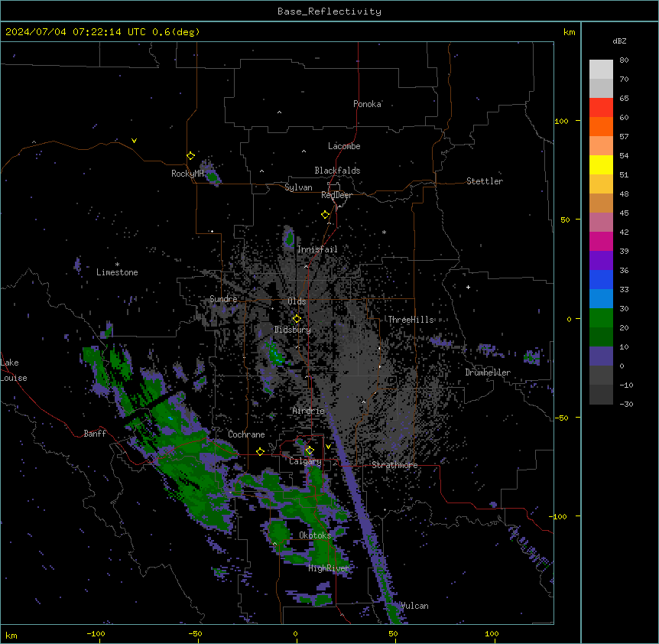
Task: Click the Airdrie city label
Action: pos(309,411)
